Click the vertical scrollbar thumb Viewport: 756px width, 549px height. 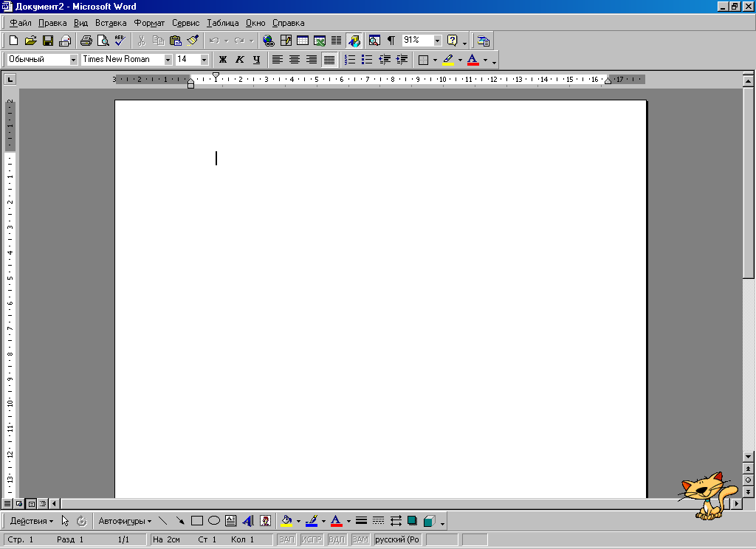[x=748, y=182]
